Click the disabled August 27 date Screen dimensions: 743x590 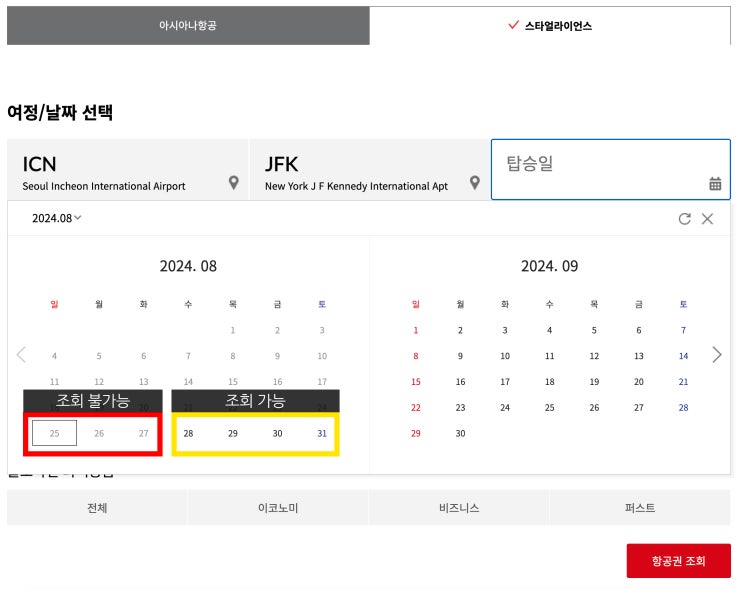[144, 433]
